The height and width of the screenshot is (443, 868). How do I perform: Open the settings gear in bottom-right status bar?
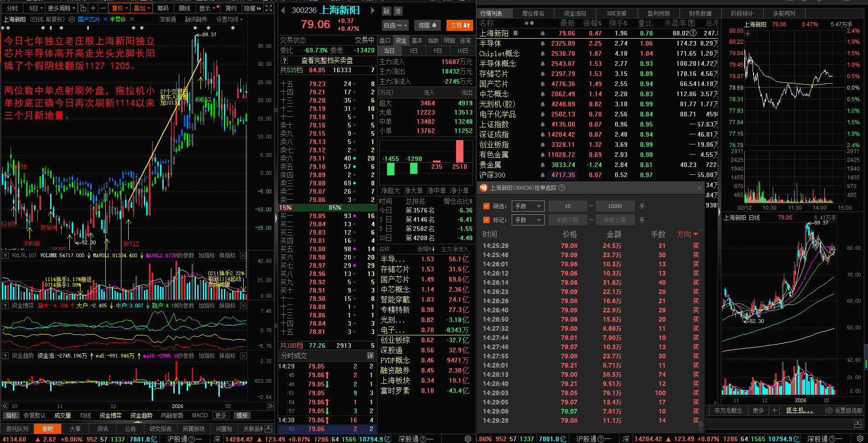[x=860, y=439]
